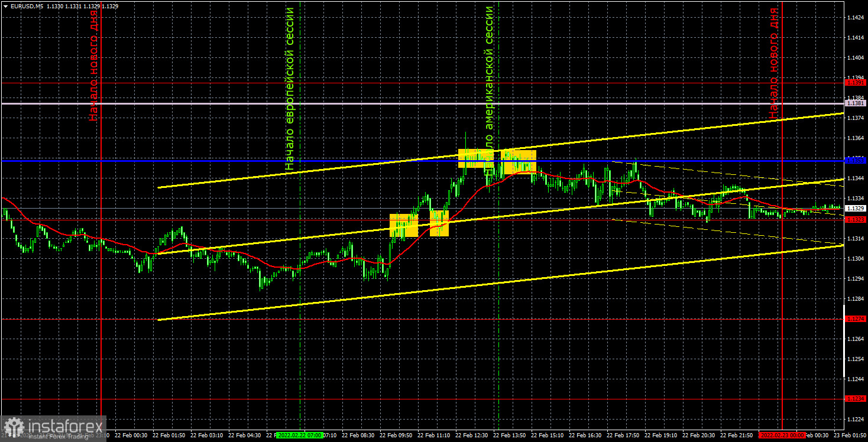The image size is (868, 442).
Task: Select the blue 1.1353 price level label
Action: [x=856, y=160]
